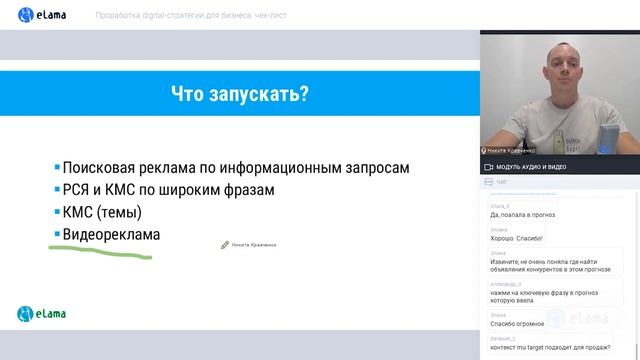
Task: Click chat message 'Спасибо огромное'
Action: tap(517, 324)
